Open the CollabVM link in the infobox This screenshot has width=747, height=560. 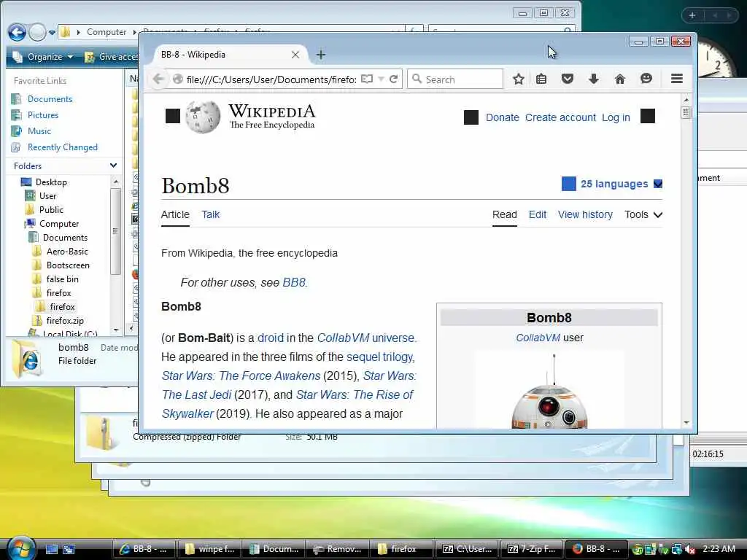click(538, 338)
